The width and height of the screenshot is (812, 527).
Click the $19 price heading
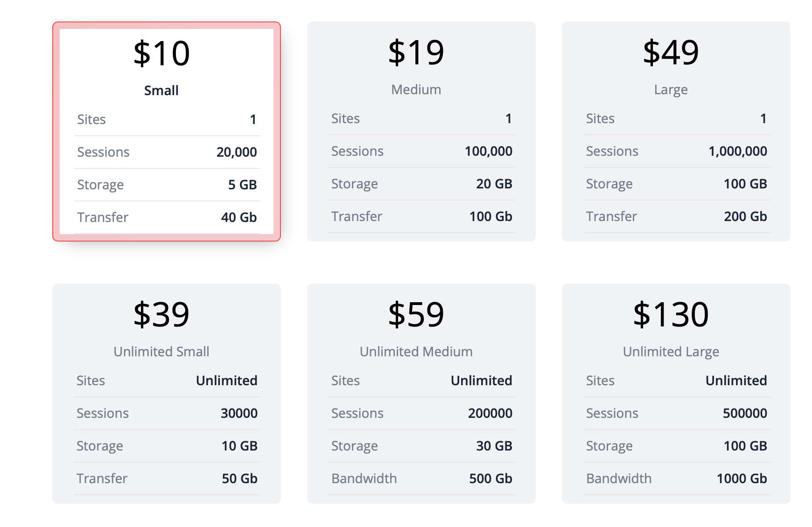[x=416, y=52]
